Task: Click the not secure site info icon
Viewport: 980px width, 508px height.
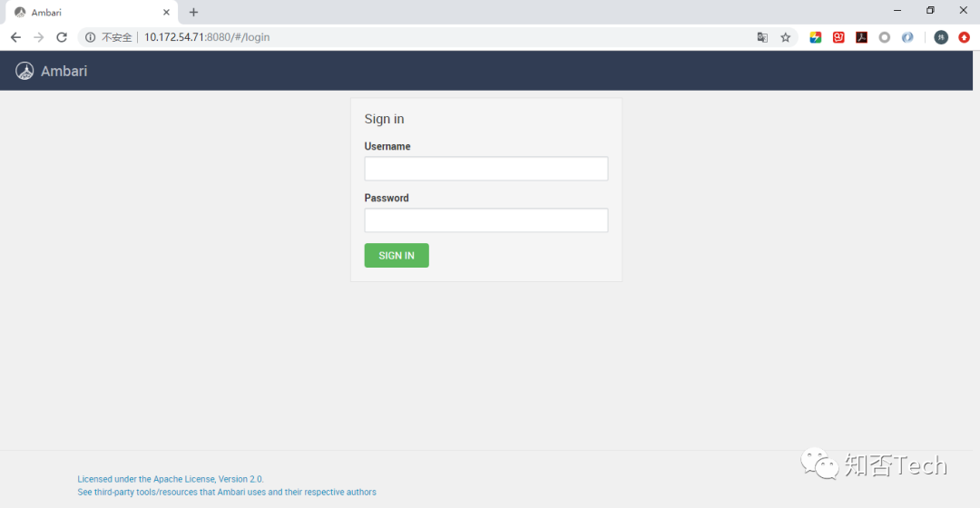Action: tap(90, 37)
